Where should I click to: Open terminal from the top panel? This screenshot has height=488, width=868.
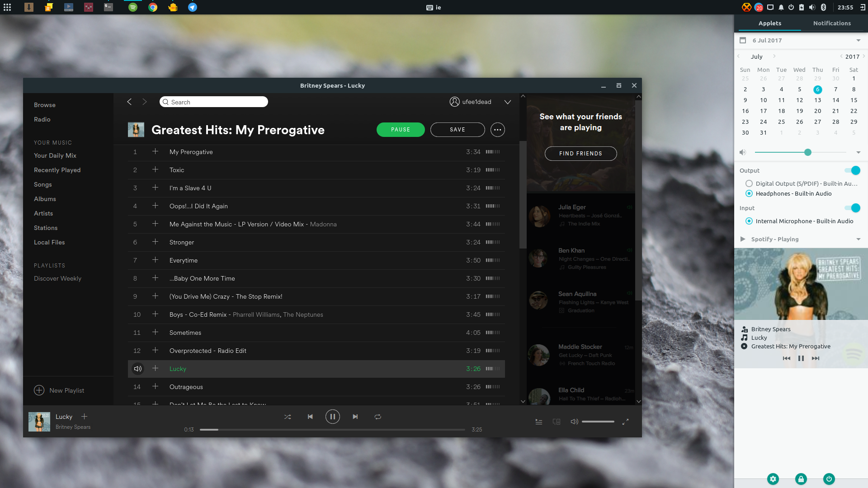pos(108,7)
